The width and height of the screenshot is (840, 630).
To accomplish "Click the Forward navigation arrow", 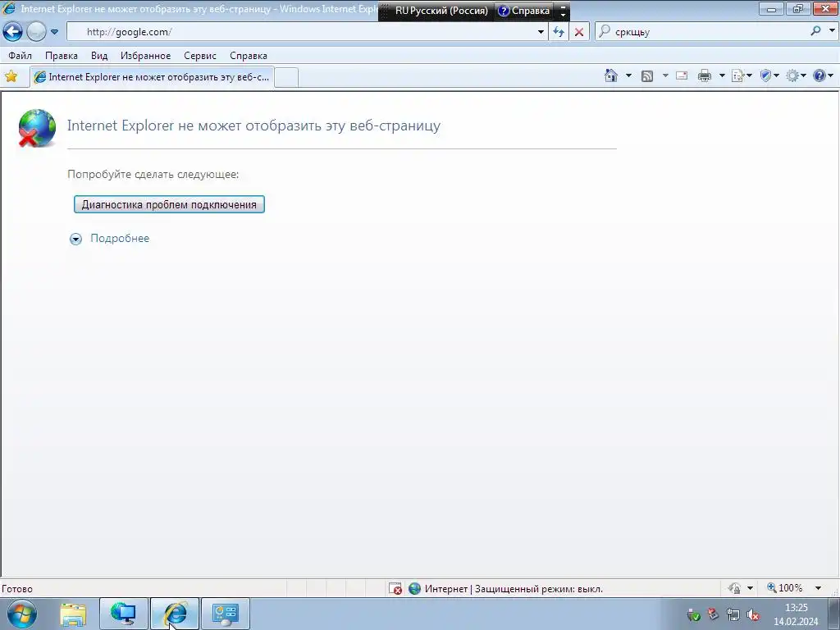I will click(x=36, y=32).
